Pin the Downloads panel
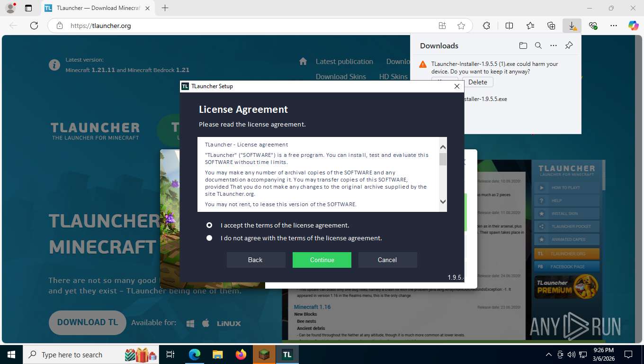Image resolution: width=644 pixels, height=364 pixels. [569, 45]
